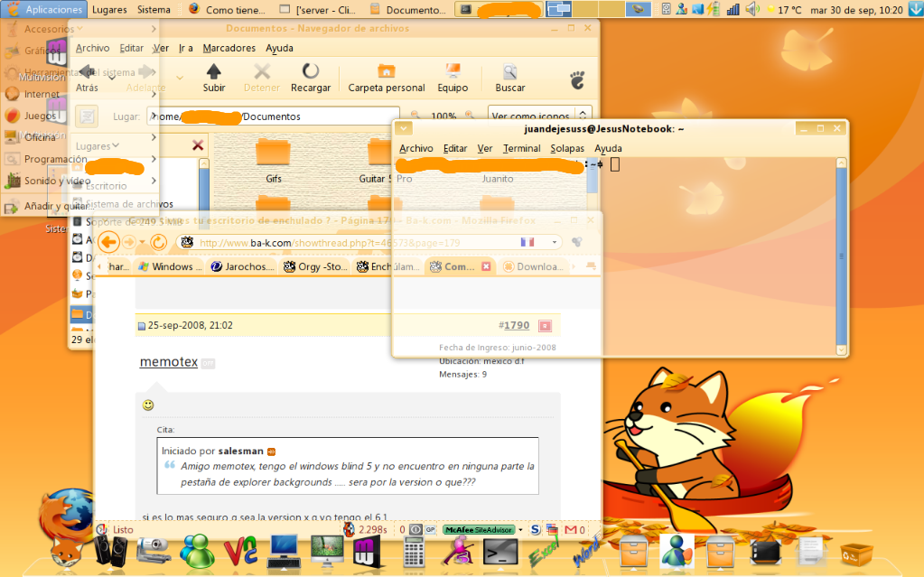Expand the Lugares sidebar selector dropdown
Screen dimensions: 924x577
click(98, 145)
